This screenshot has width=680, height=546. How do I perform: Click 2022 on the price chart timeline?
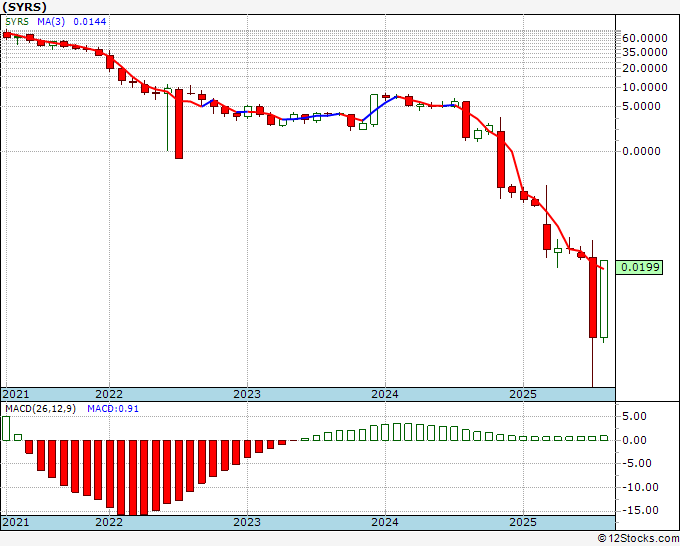click(x=109, y=394)
